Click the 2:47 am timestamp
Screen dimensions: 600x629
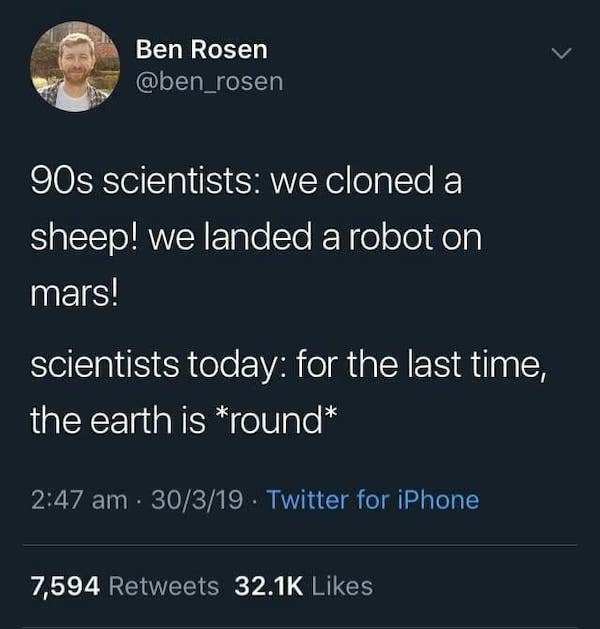click(78, 499)
